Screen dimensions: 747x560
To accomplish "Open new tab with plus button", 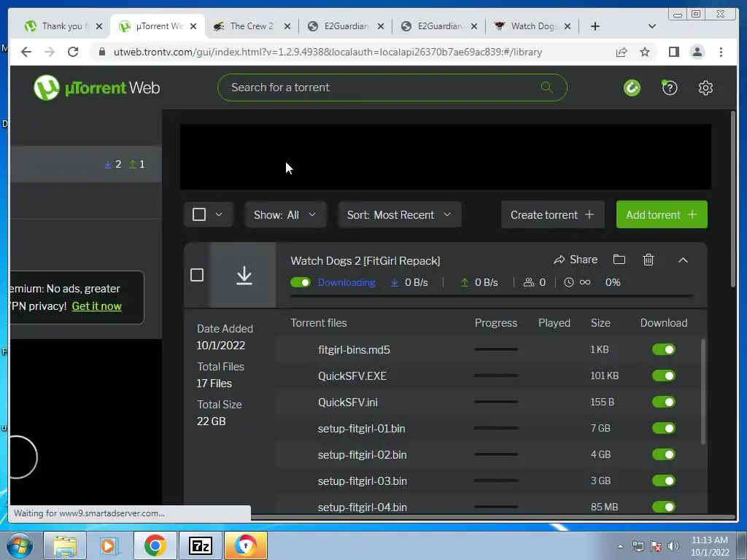I will [x=595, y=26].
